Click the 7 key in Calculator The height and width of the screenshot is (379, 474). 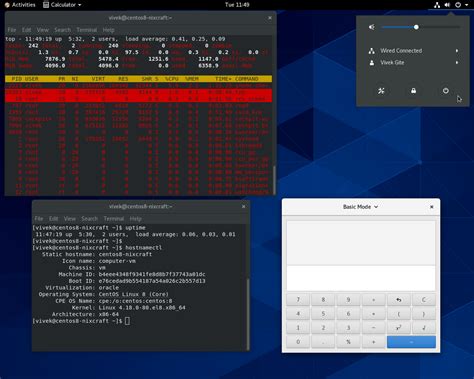point(298,300)
